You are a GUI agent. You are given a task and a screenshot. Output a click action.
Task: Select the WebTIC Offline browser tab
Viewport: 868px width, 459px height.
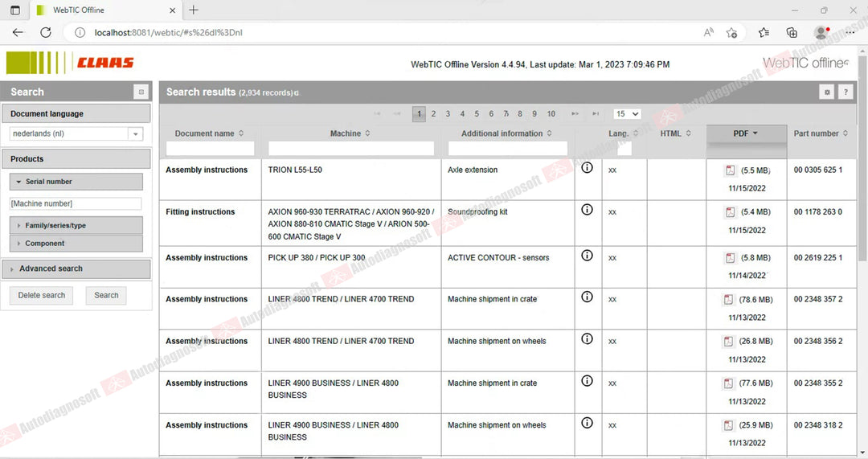coord(105,10)
